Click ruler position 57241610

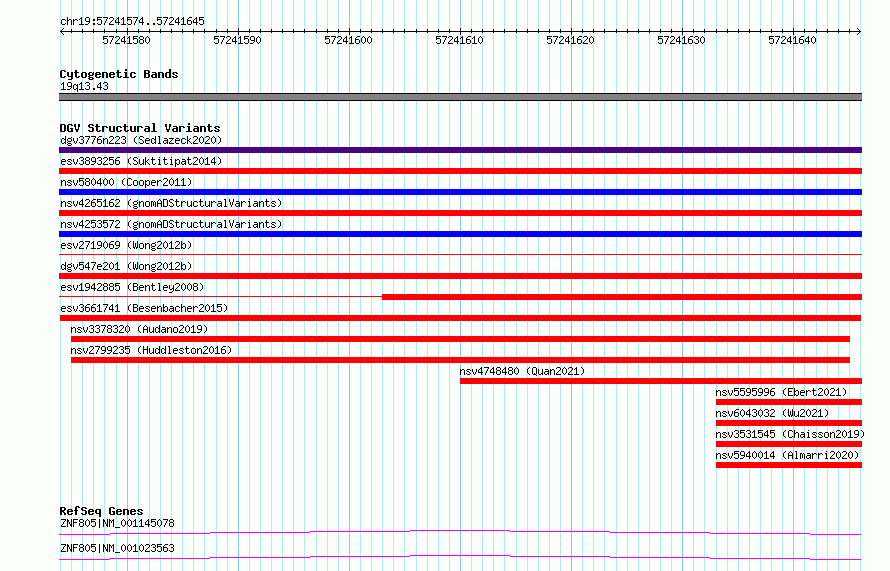pos(459,40)
